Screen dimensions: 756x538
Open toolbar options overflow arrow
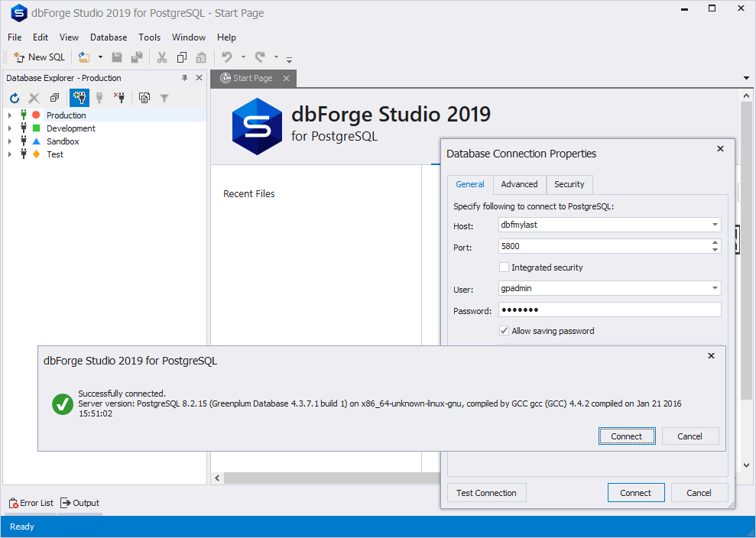(289, 60)
